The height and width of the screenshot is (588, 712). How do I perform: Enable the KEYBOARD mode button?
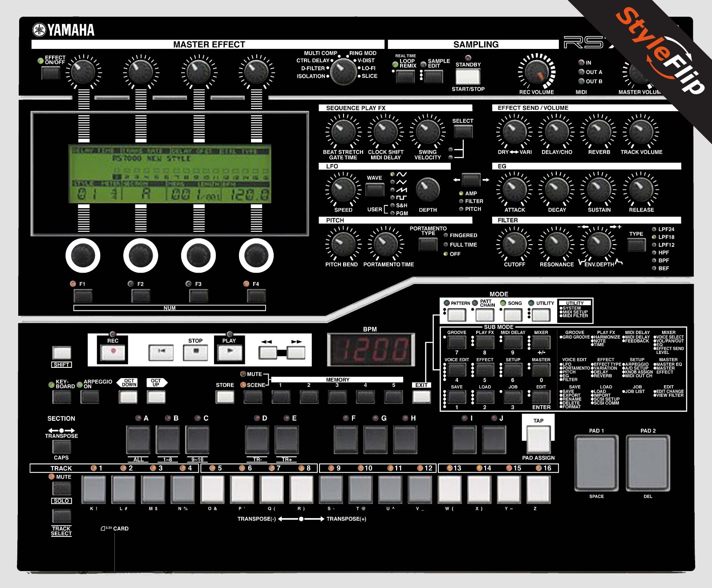pyautogui.click(x=62, y=397)
